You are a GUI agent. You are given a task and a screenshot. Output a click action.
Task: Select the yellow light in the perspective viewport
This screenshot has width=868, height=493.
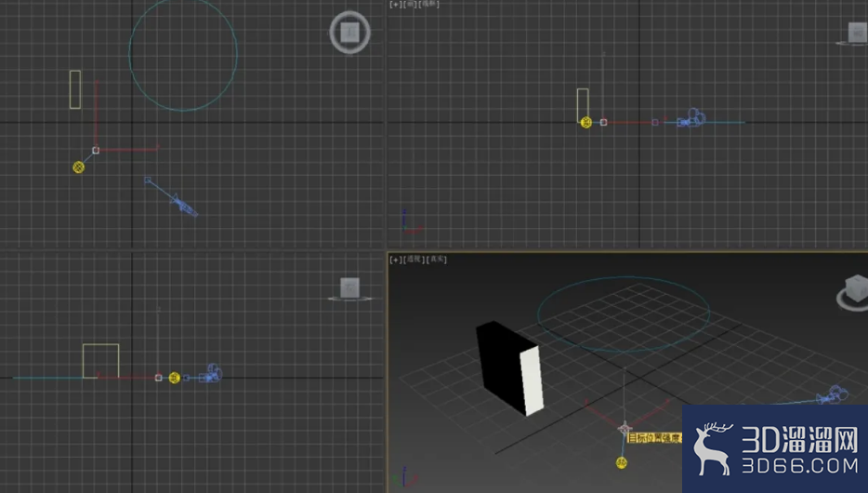pyautogui.click(x=622, y=462)
